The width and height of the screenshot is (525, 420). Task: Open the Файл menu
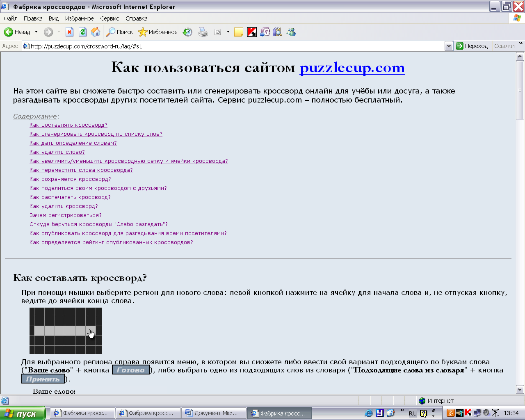[x=11, y=18]
